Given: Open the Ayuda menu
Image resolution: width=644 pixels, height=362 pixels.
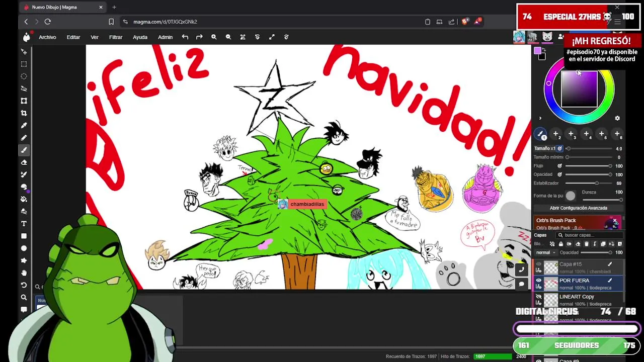Looking at the screenshot, I should click(140, 37).
